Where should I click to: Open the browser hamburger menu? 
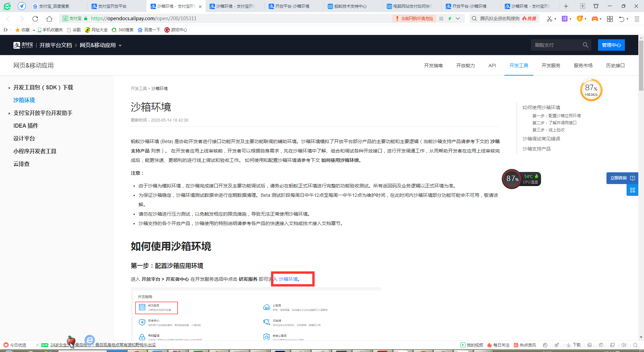tap(637, 19)
